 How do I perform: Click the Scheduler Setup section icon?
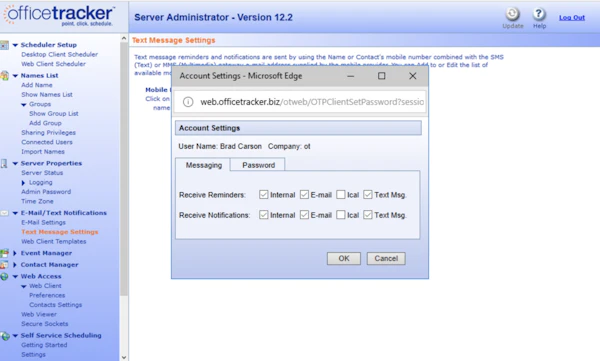pos(4,45)
